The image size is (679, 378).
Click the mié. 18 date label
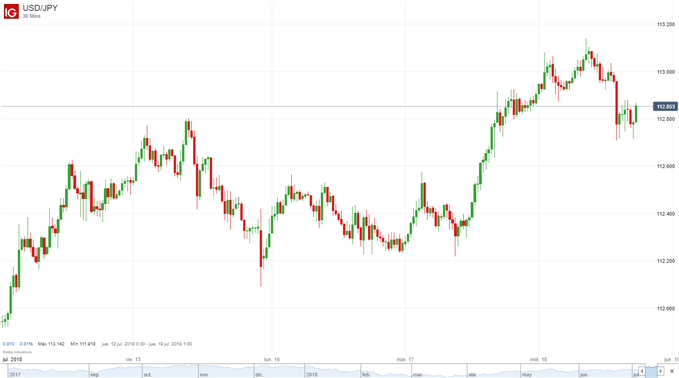[539, 359]
